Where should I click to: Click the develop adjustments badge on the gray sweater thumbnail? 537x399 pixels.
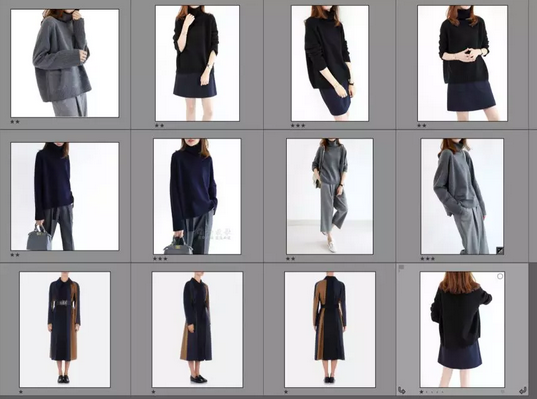tap(500, 250)
